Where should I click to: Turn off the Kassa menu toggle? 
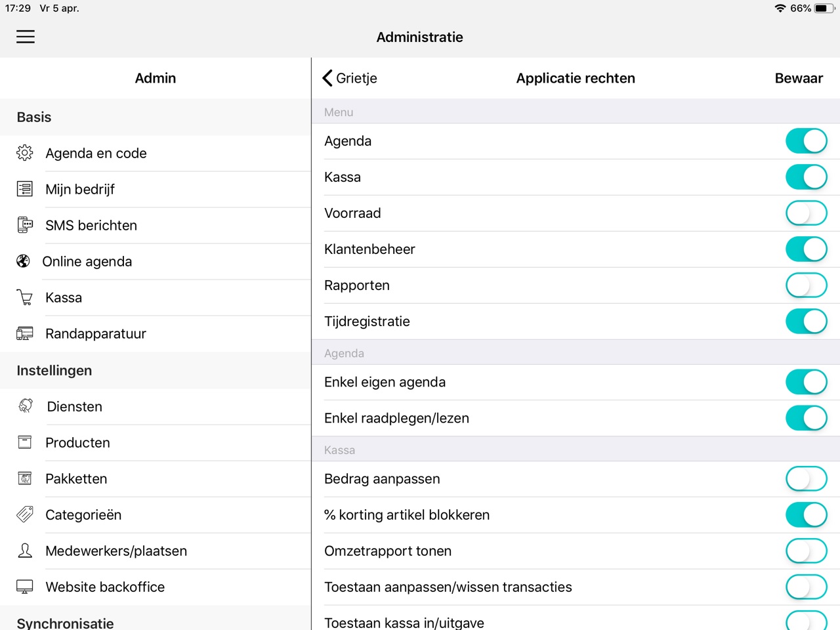click(x=807, y=177)
